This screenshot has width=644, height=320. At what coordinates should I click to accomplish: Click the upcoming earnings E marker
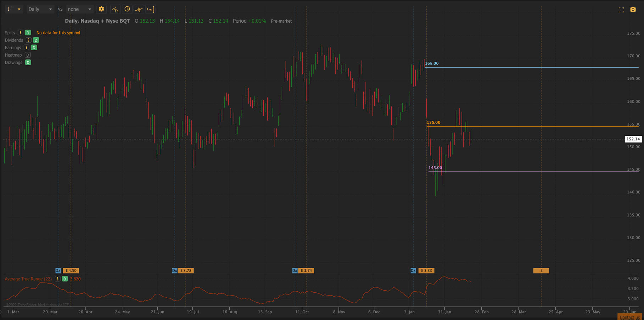coord(541,271)
